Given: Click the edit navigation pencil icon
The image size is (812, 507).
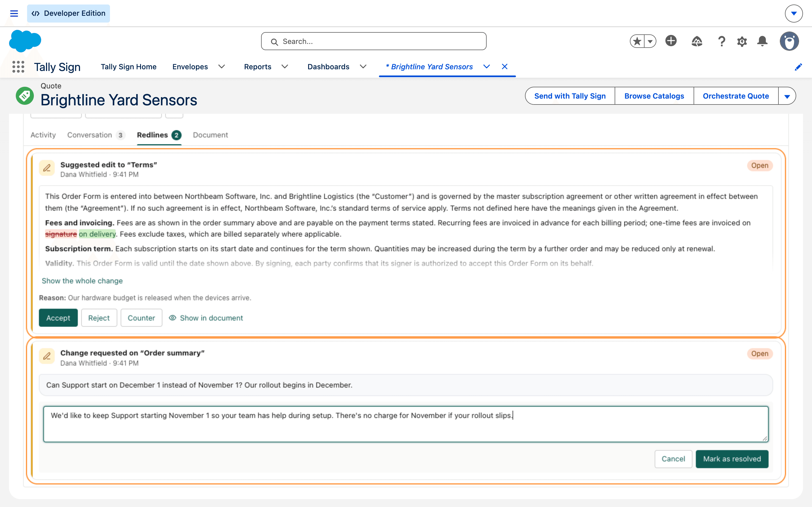Looking at the screenshot, I should coord(798,67).
